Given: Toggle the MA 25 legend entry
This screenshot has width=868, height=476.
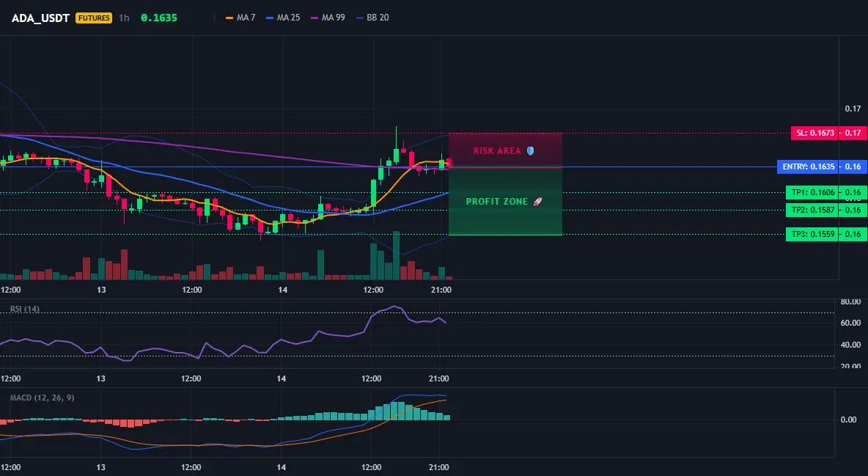Looking at the screenshot, I should pyautogui.click(x=284, y=18).
